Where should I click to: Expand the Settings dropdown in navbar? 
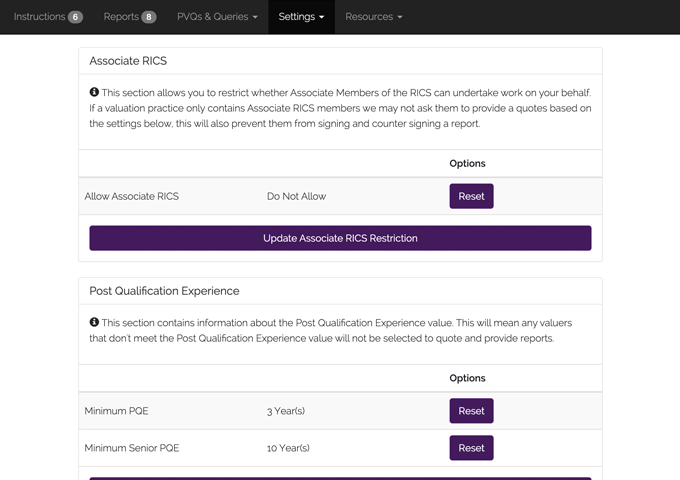point(301,17)
